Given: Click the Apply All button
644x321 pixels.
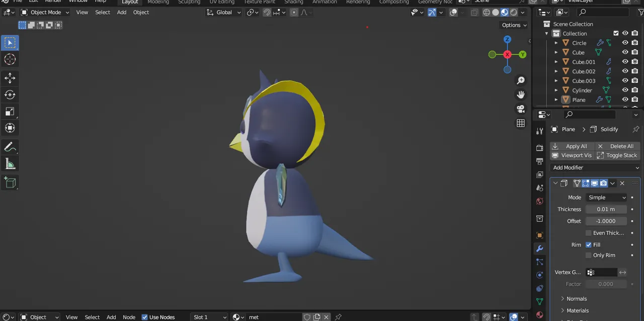Looking at the screenshot, I should pos(573,146).
